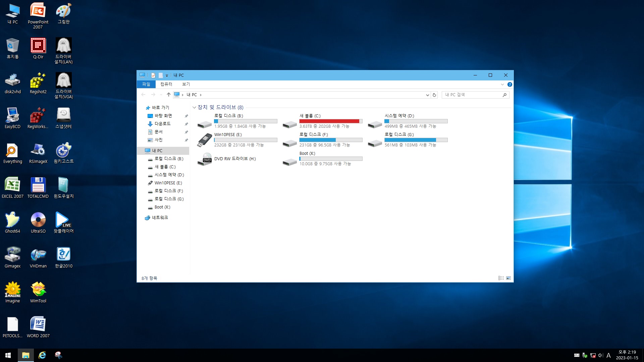This screenshot has width=644, height=362.
Task: Switch to large icons view at bottom-right
Action: [x=508, y=278]
